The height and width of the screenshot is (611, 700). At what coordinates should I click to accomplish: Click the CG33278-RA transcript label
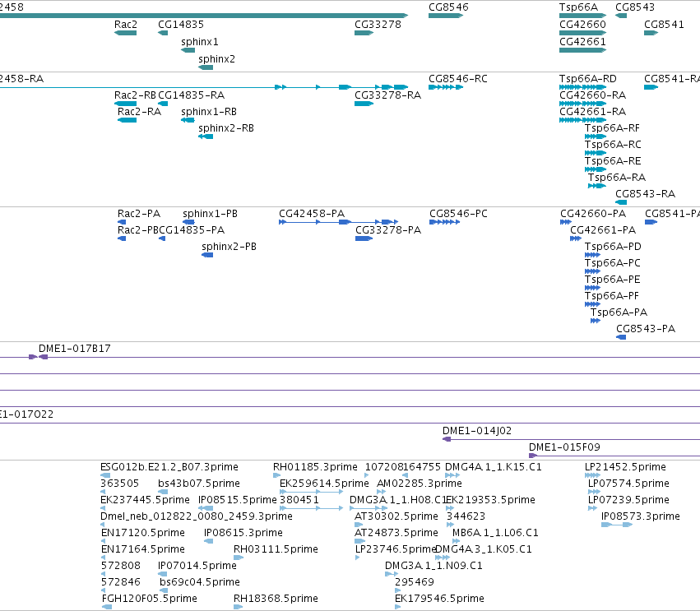[387, 95]
